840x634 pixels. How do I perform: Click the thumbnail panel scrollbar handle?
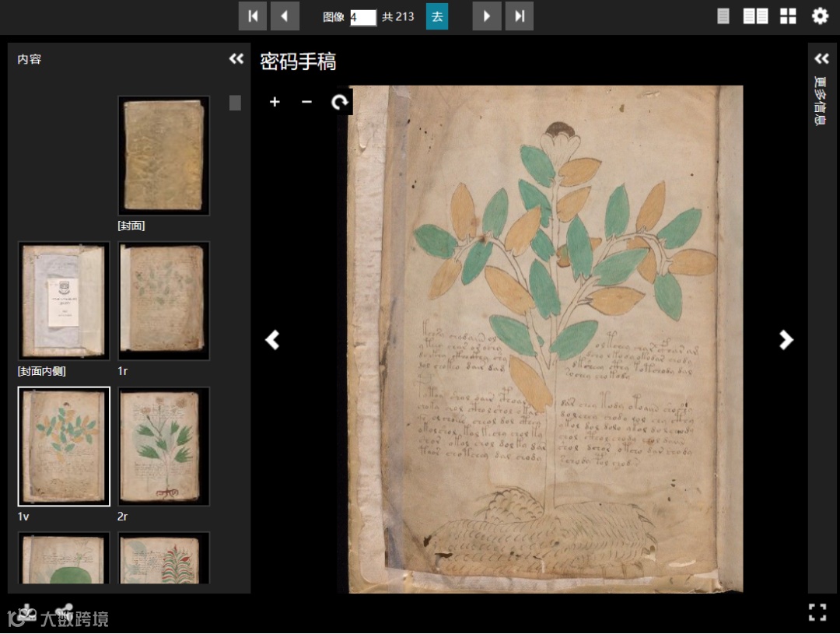pos(235,103)
